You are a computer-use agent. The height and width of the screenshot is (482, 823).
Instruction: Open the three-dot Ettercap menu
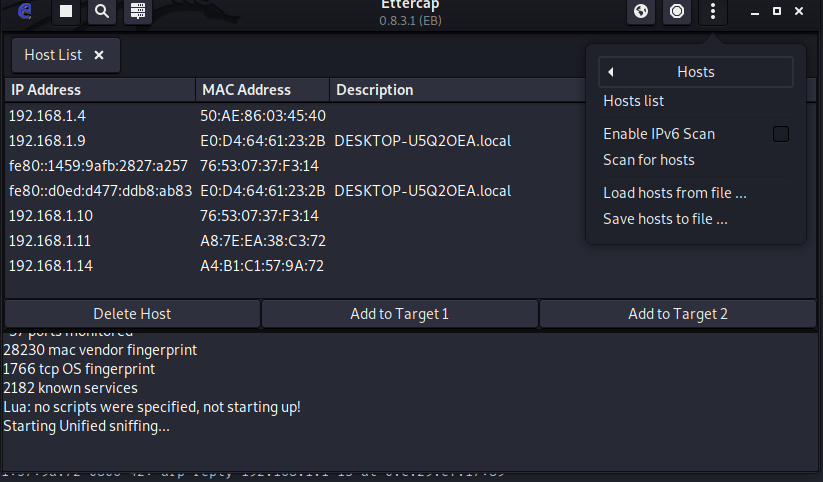click(x=713, y=11)
